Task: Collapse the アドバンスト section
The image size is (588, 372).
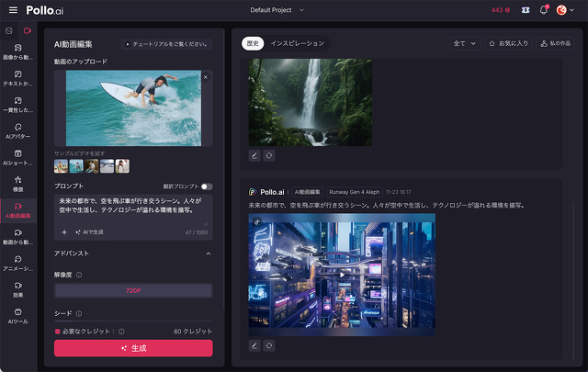Action: point(208,253)
